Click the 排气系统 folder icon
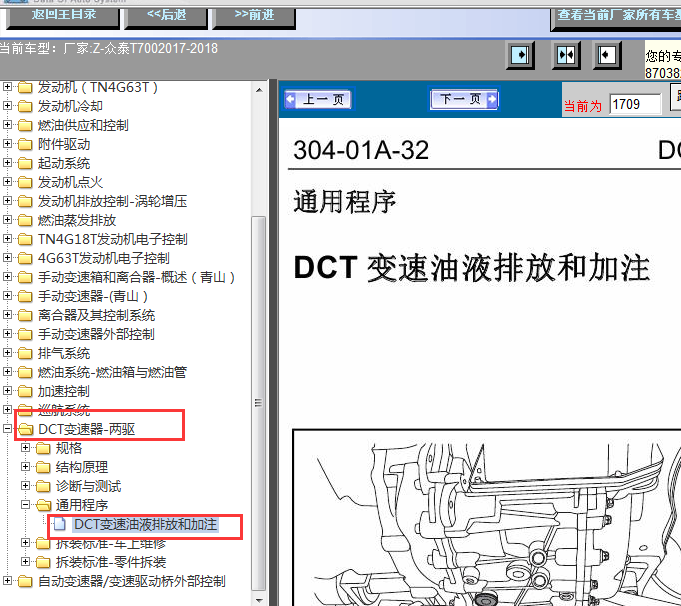The image size is (681, 606). [25, 353]
